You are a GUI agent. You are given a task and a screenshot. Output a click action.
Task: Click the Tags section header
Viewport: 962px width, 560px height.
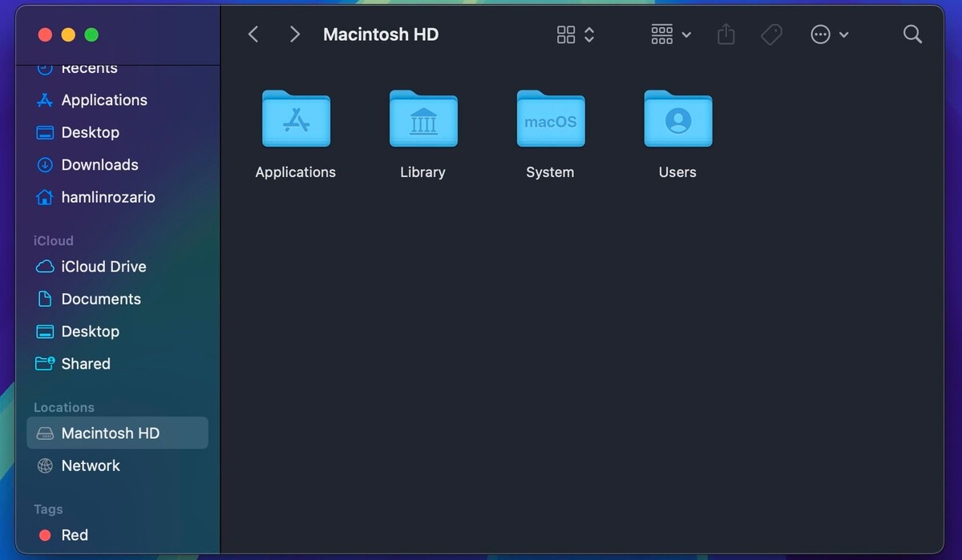click(x=48, y=509)
